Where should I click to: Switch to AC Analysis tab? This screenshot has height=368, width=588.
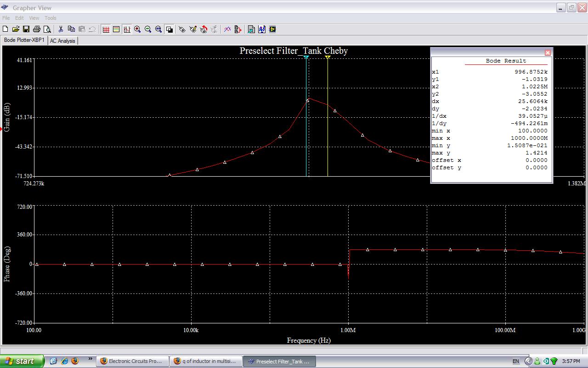[x=62, y=41]
